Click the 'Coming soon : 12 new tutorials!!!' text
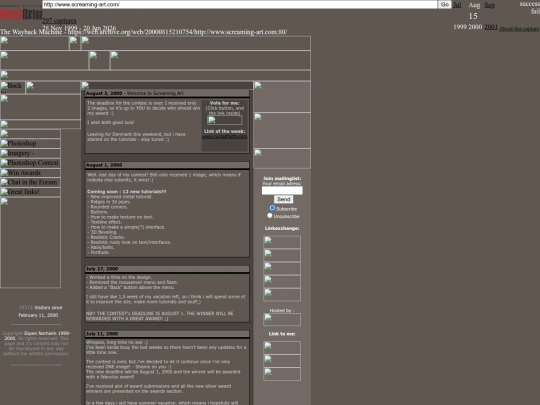 (x=127, y=191)
